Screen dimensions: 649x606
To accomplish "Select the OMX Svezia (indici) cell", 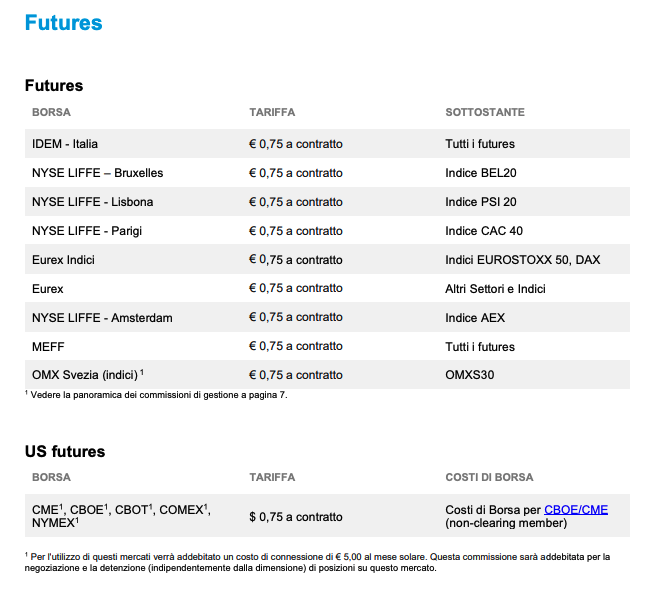I will (88, 375).
